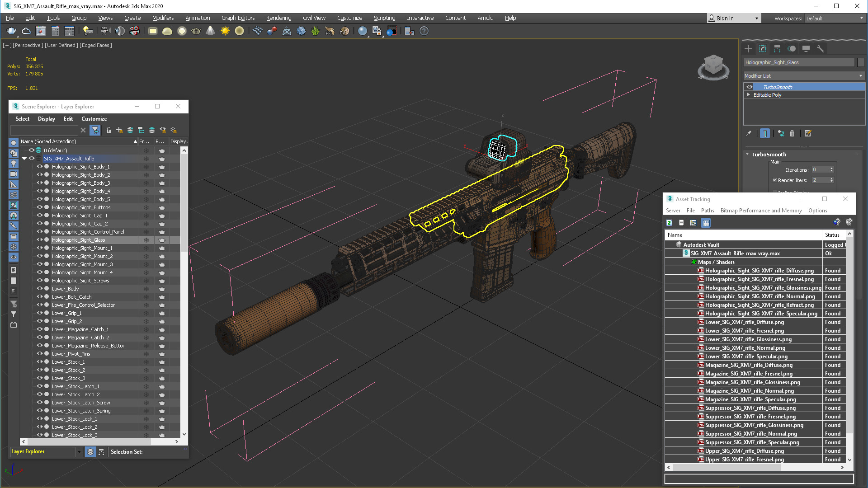Expand Editable Poly in modifier stack
The image size is (868, 488).
click(749, 95)
